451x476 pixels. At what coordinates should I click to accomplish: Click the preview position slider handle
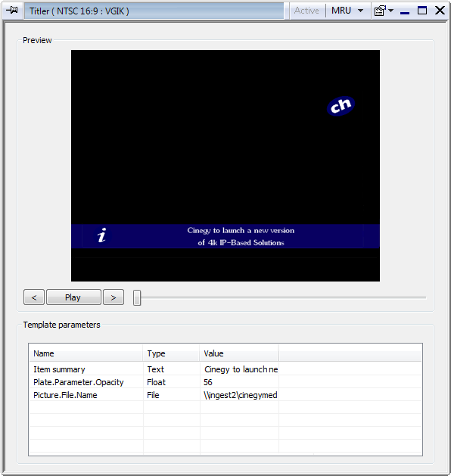pos(137,297)
